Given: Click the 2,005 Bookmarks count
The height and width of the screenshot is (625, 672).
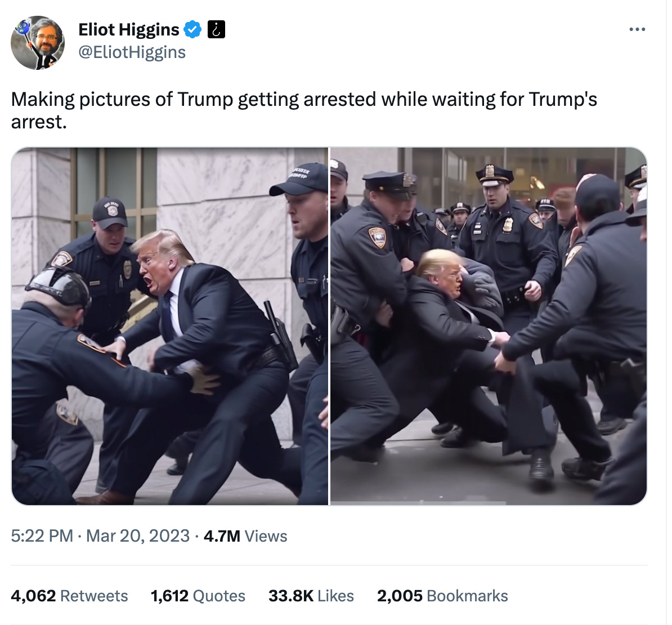Looking at the screenshot, I should 443,596.
